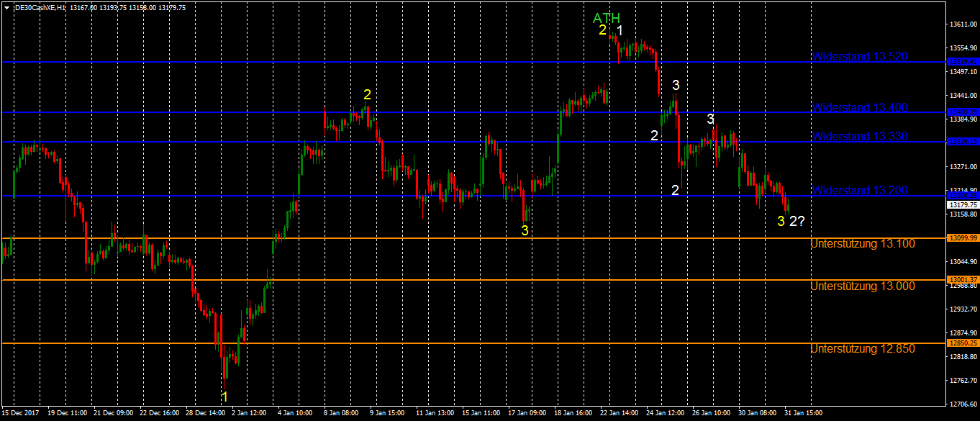Click the 2 Jan 12:00 time label
Screen dimensions: 980x421
pos(250,415)
